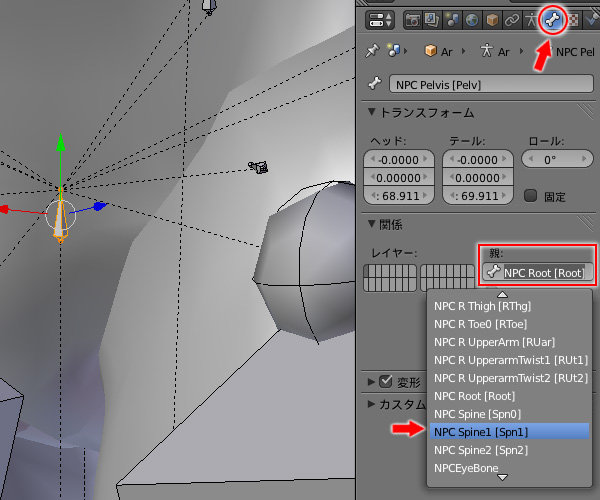Screen dimensions: 600x500
Task: Open the Bone Constraints checkered tab
Action: 573,20
